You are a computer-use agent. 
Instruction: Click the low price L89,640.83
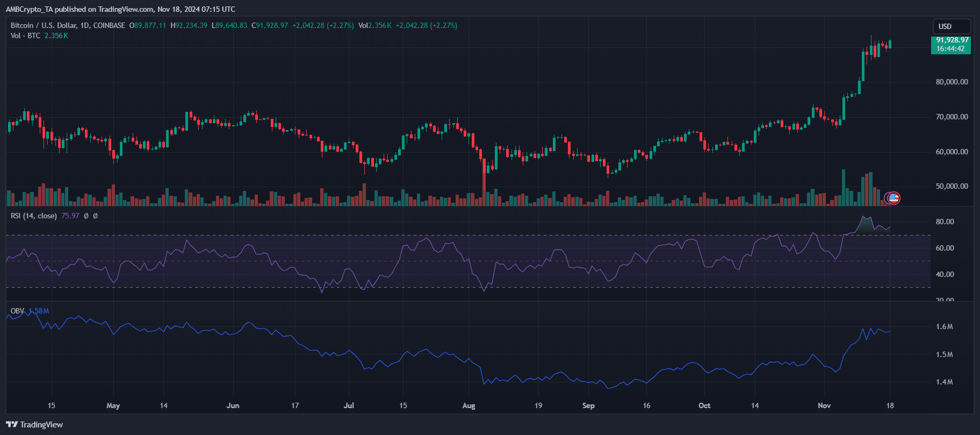tap(229, 25)
